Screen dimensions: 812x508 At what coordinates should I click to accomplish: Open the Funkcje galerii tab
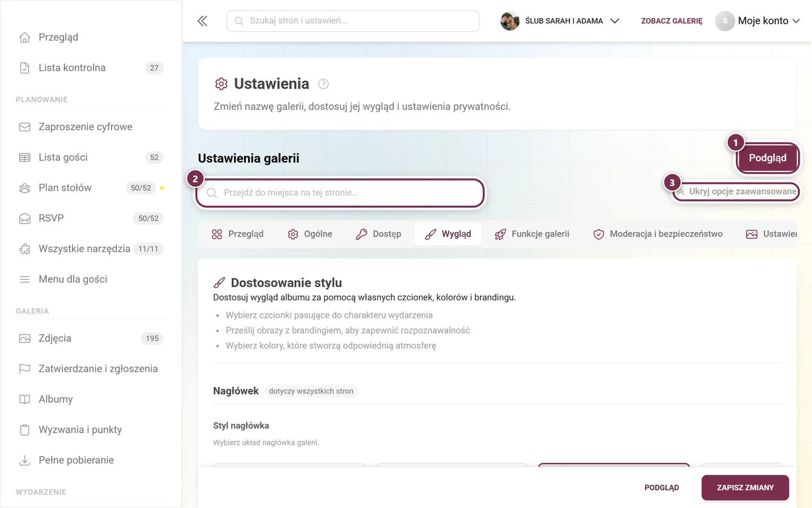(532, 234)
